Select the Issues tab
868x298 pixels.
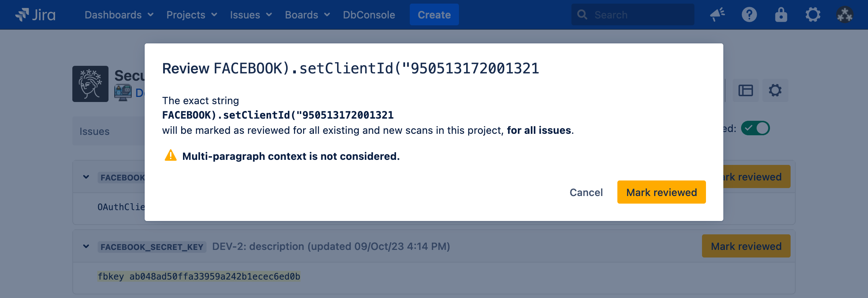coord(94,132)
